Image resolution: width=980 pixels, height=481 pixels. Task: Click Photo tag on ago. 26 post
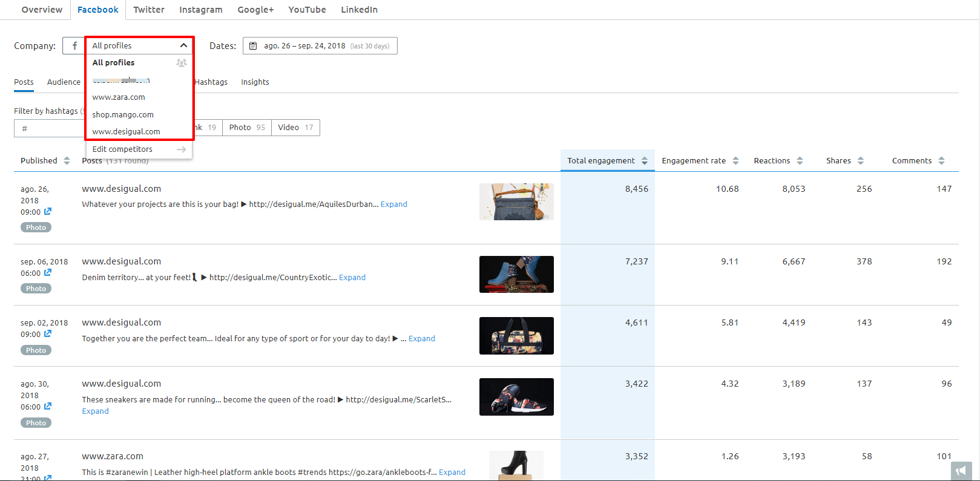(36, 227)
